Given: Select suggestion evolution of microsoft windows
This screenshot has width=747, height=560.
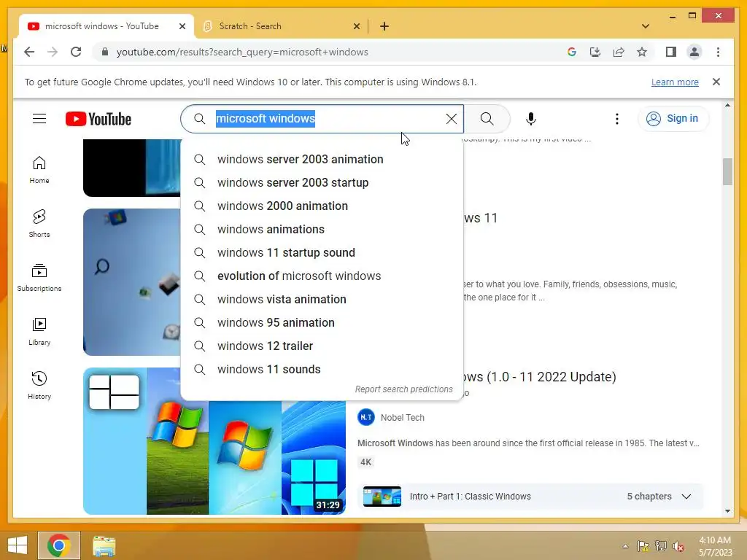Looking at the screenshot, I should pos(322,276).
